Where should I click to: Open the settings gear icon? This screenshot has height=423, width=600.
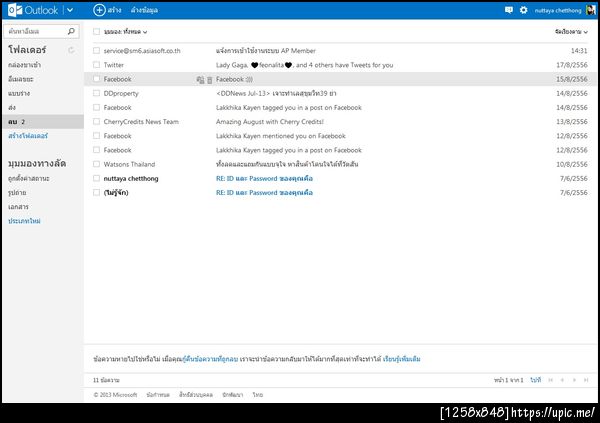523,10
